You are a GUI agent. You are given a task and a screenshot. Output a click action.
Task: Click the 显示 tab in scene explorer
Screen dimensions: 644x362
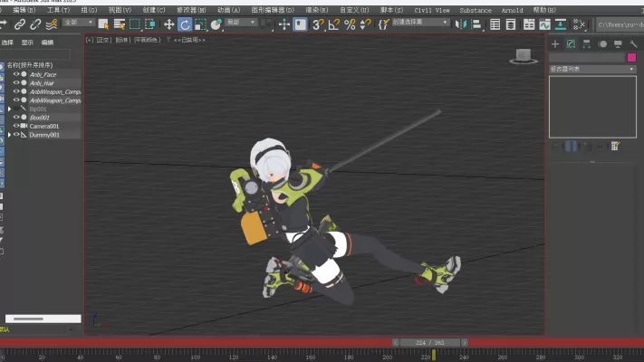pos(27,43)
